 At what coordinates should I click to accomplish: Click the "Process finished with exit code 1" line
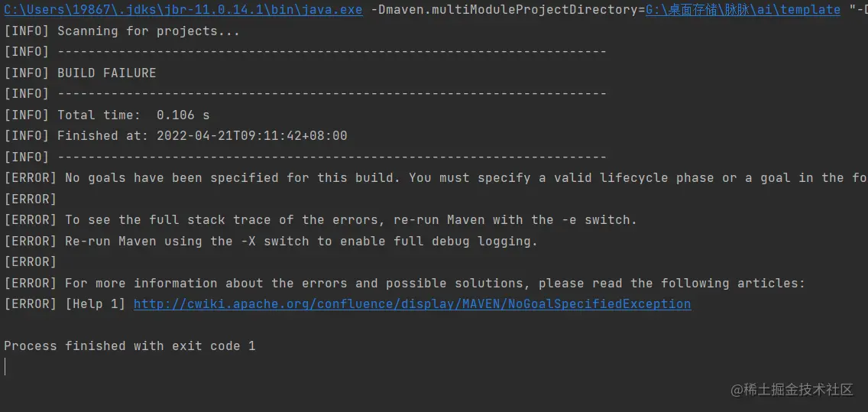tap(130, 346)
